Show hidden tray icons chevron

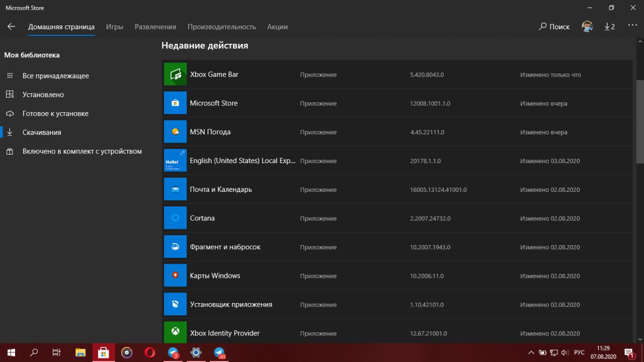pos(531,352)
